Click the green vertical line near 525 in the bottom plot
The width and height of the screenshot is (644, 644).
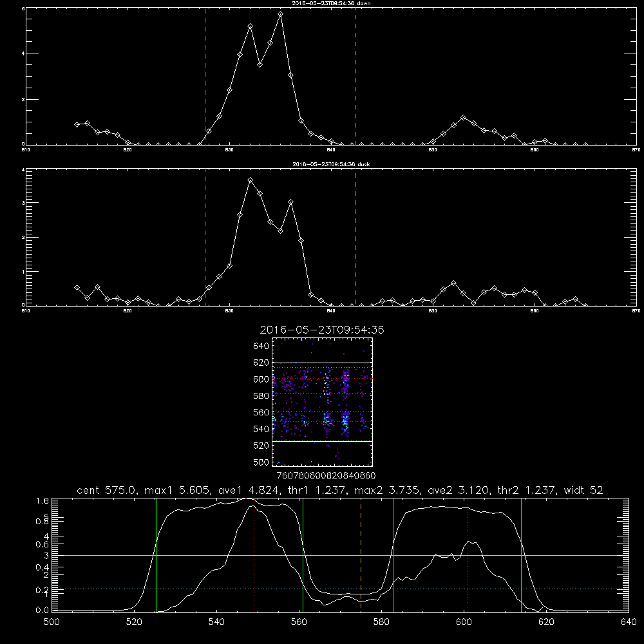click(x=156, y=555)
